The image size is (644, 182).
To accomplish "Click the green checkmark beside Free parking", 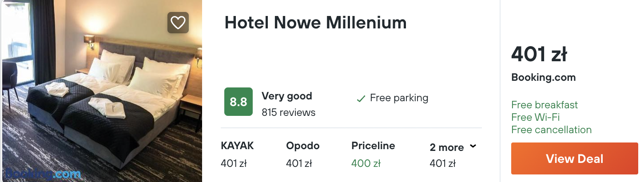I will 361,99.
